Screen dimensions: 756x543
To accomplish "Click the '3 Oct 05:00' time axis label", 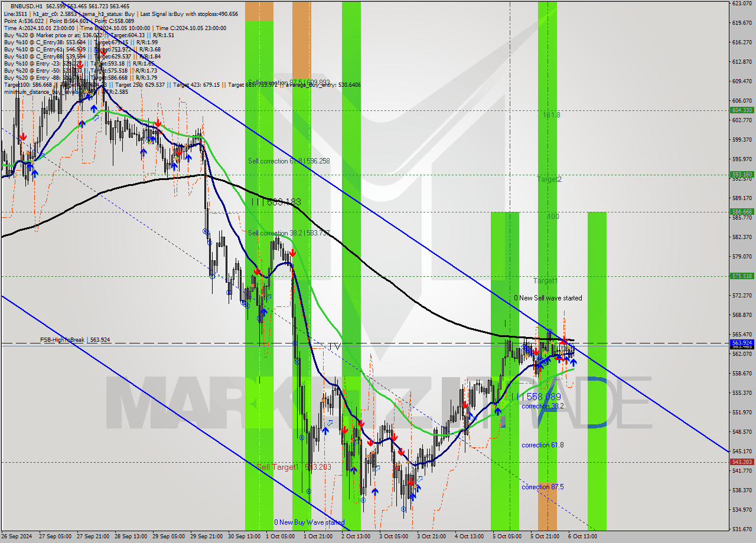I will pyautogui.click(x=394, y=537).
